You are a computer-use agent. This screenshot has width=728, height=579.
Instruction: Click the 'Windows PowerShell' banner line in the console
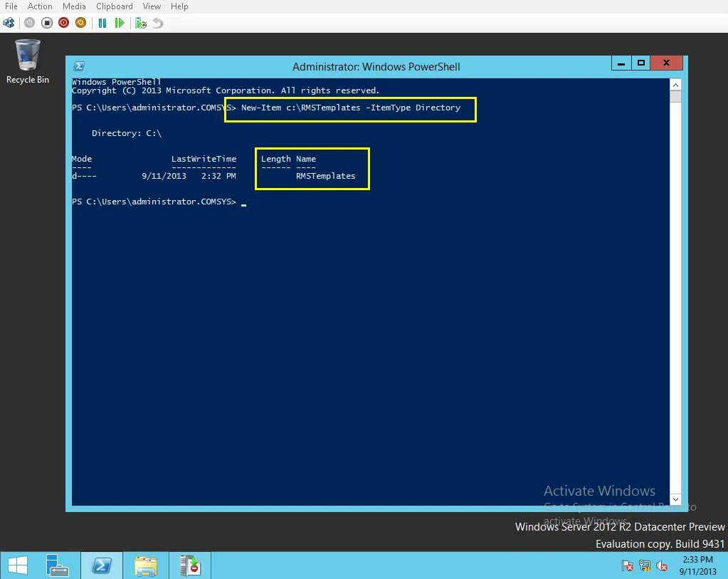tap(116, 82)
